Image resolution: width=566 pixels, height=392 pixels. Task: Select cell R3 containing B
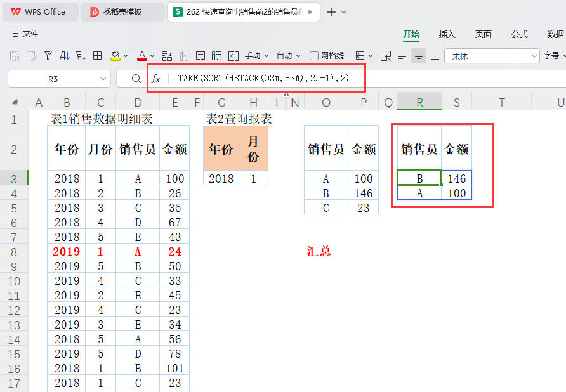pyautogui.click(x=419, y=178)
